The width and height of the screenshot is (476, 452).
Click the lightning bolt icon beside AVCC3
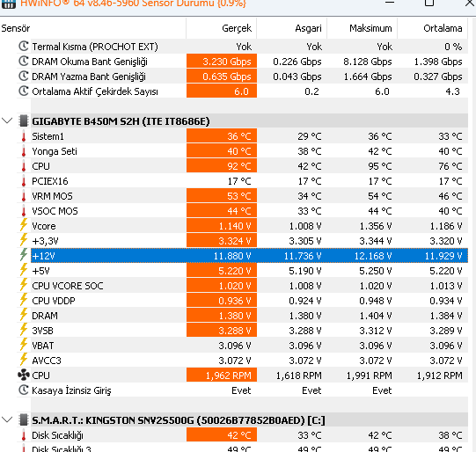tap(24, 360)
